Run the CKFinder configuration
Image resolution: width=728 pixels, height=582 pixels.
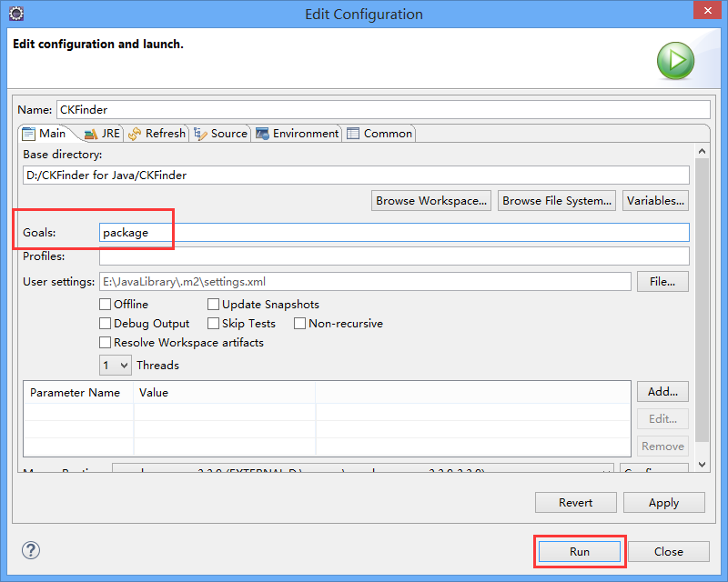click(580, 551)
